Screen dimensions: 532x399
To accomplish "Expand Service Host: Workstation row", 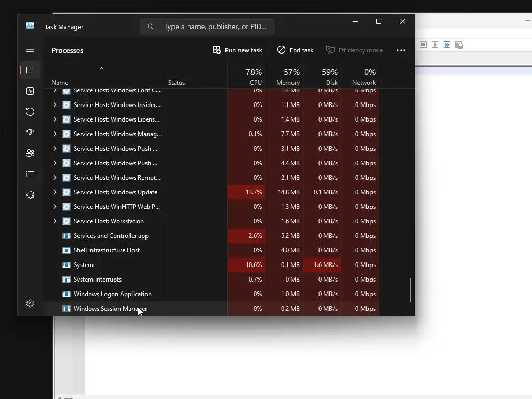I will [55, 221].
